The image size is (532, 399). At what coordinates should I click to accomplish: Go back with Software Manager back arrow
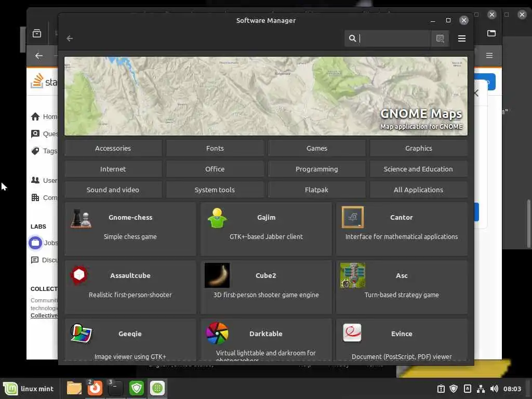(70, 38)
